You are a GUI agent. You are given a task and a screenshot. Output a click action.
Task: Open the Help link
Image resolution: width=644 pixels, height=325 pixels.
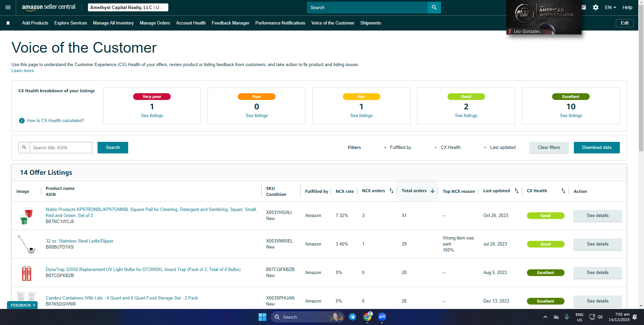(x=627, y=7)
